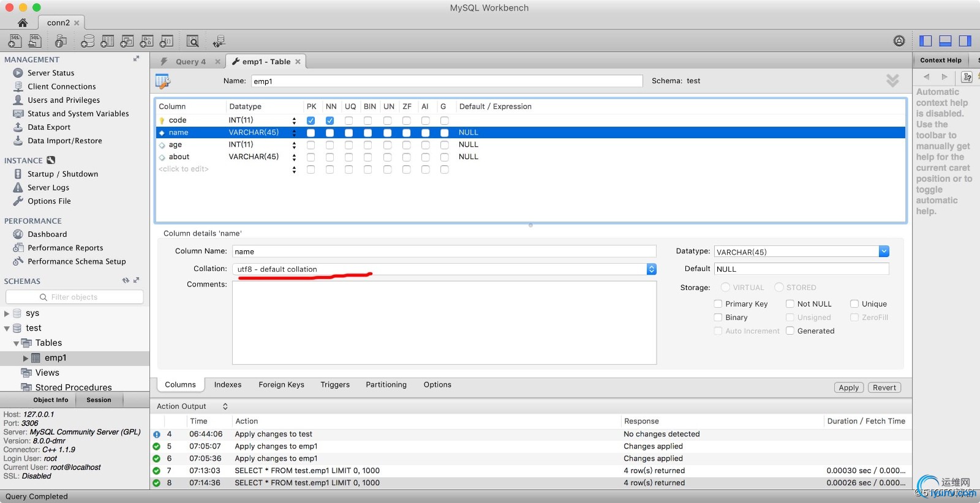Image resolution: width=980 pixels, height=503 pixels.
Task: Open Users and Privileges
Action: [64, 100]
